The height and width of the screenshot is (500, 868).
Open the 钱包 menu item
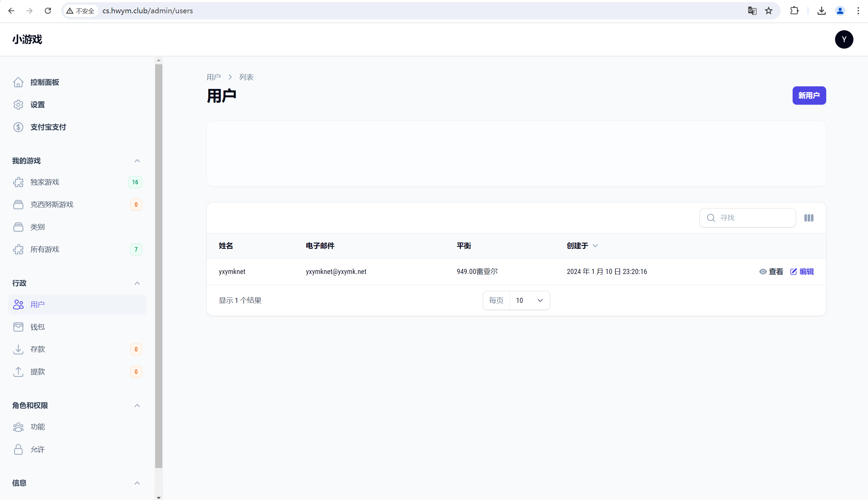(x=77, y=327)
